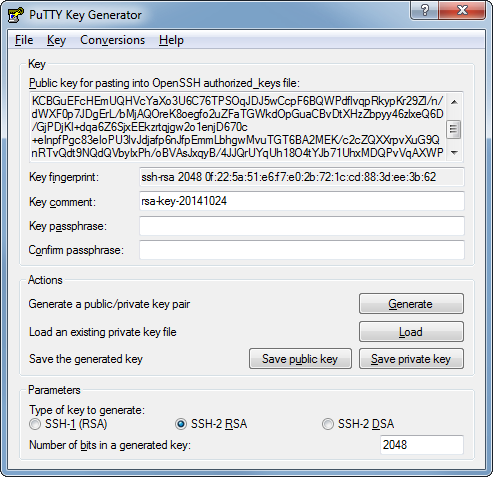Click the Key comment text field
Image resolution: width=493 pixels, height=477 pixels.
tap(302, 201)
